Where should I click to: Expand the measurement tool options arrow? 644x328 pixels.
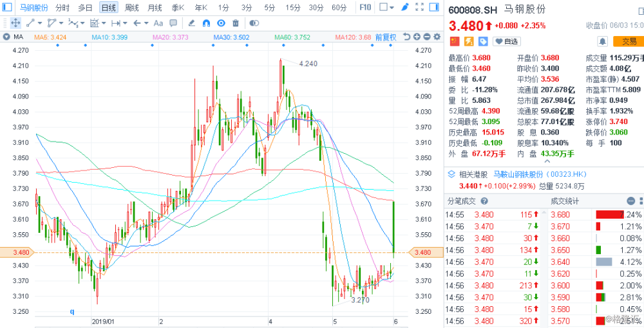[x=104, y=23]
